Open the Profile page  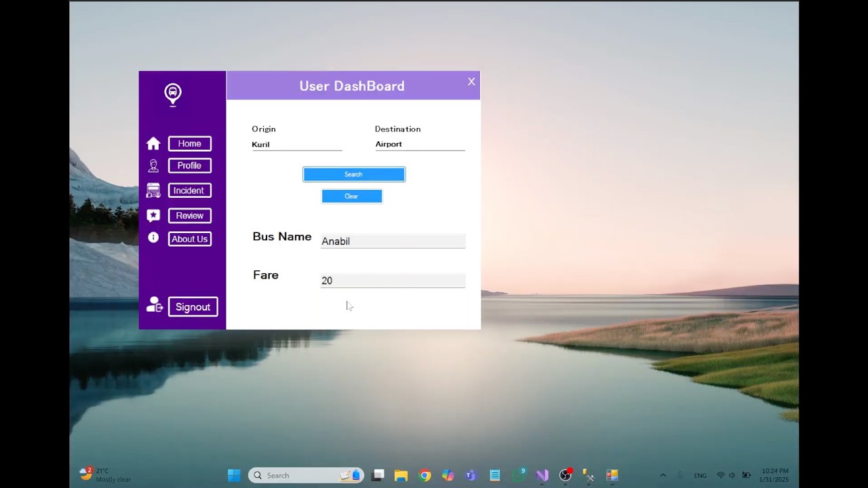click(x=190, y=165)
